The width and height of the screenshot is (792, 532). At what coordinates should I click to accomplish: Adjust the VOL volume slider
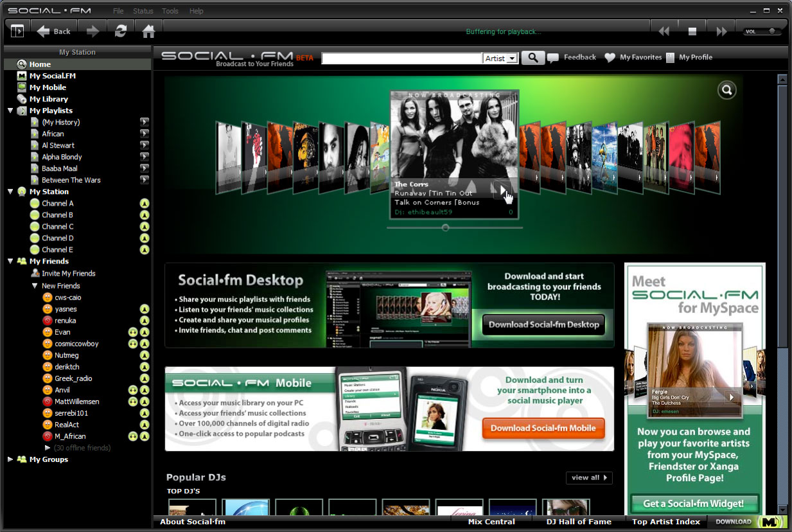(762, 31)
